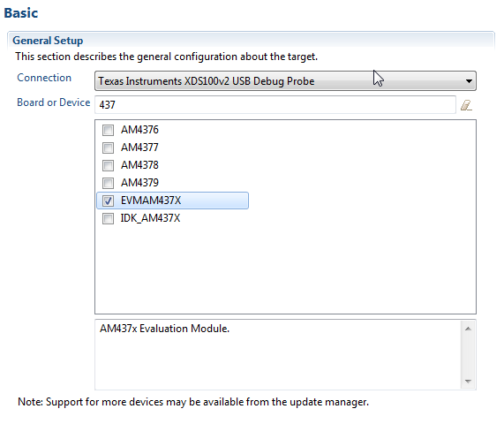The height and width of the screenshot is (424, 504).
Task: Select the IDK_AM437X board checkbox
Action: coord(108,218)
